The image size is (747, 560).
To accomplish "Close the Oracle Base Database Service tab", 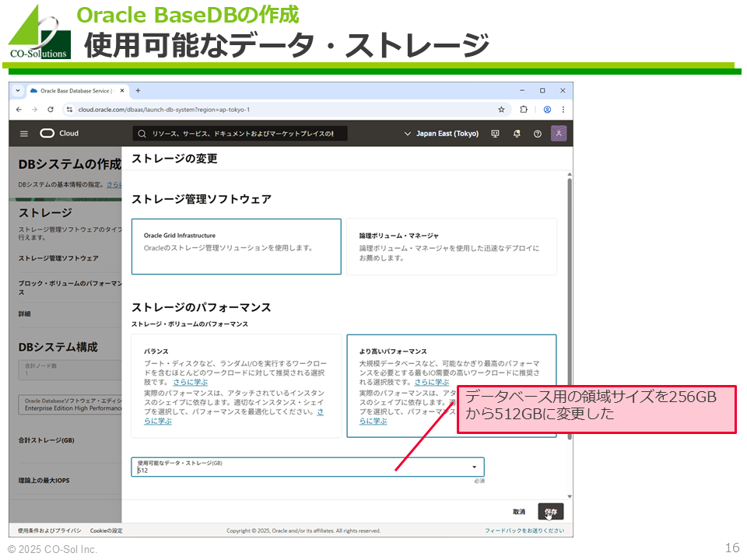I will click(122, 90).
